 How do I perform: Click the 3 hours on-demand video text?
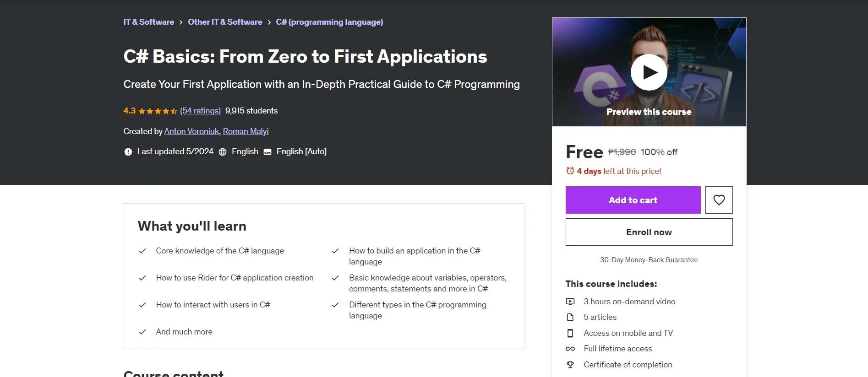click(629, 302)
